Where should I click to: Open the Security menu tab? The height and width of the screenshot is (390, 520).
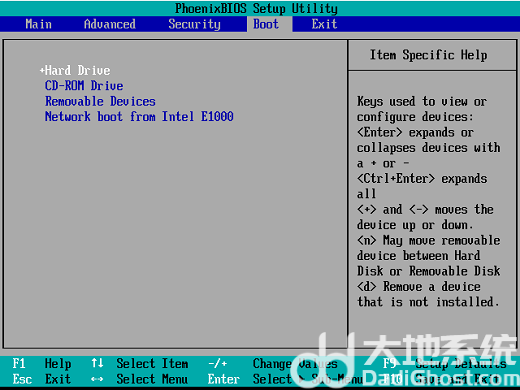194,24
